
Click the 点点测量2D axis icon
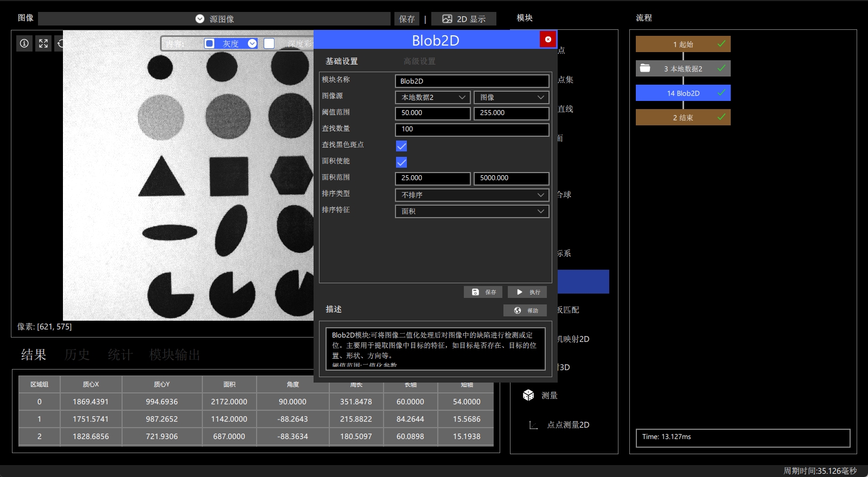point(533,425)
